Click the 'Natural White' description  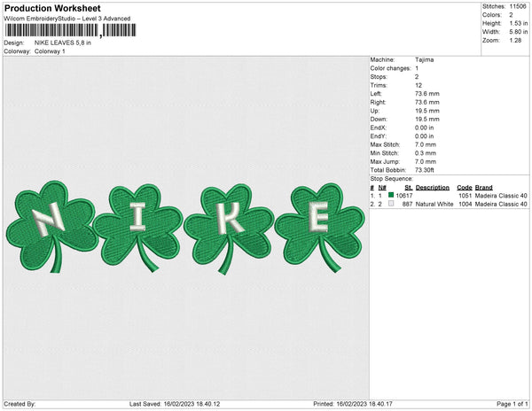pos(434,204)
